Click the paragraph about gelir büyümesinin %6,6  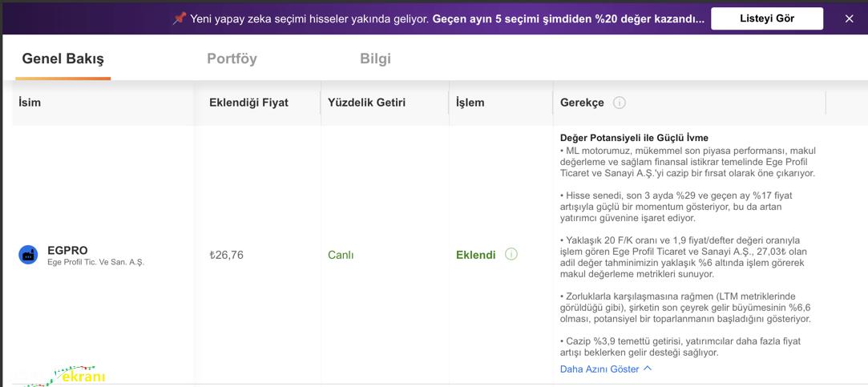coord(685,307)
